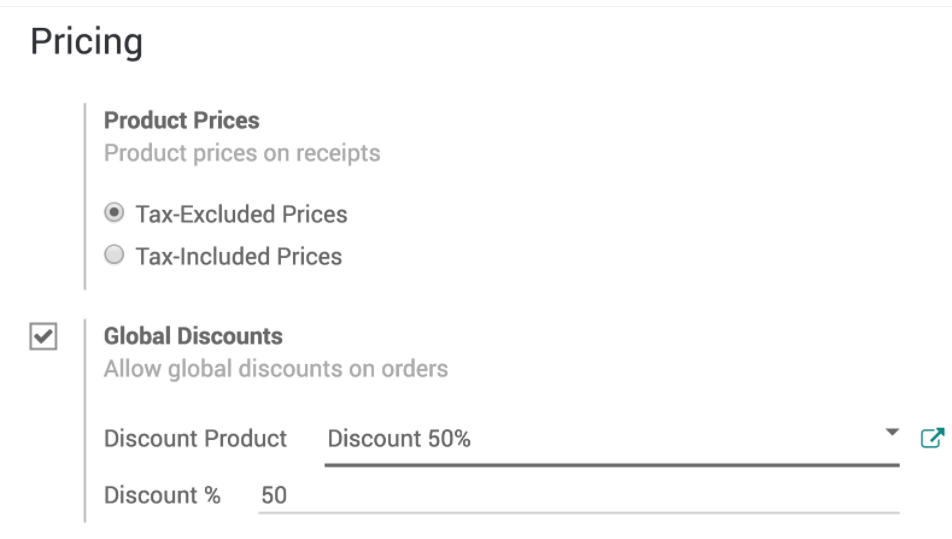Click the 'Discount Product' field label
Screen dimensions: 952x539
pos(195,439)
